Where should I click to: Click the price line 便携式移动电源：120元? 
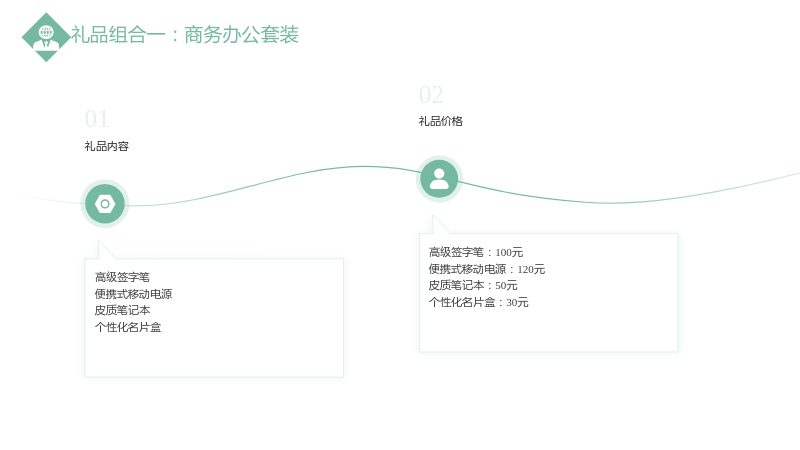tap(487, 269)
